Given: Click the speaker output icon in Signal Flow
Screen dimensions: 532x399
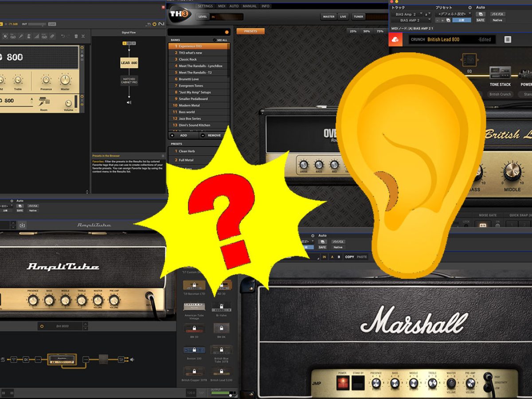Looking at the screenshot, I should pos(129,102).
